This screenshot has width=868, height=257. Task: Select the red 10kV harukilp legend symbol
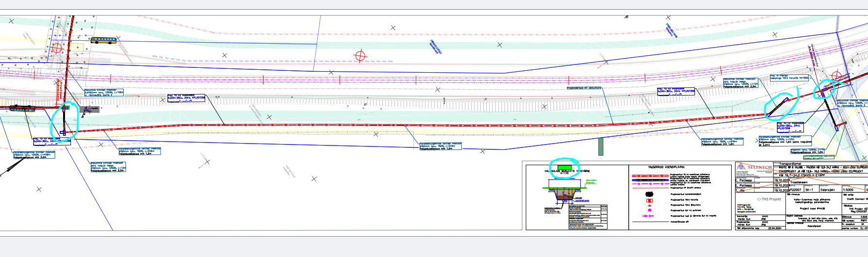point(650,200)
